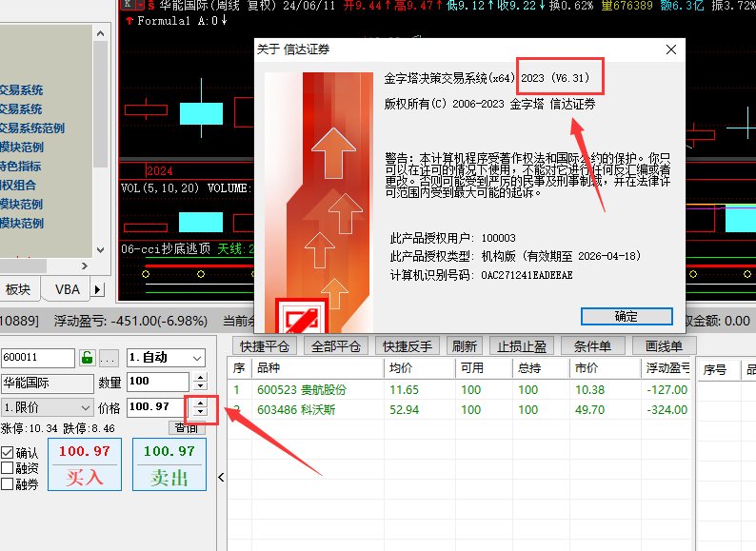Viewport: 756px width, 551px height.
Task: Click the green lock icon beside stock code
Action: (88, 358)
